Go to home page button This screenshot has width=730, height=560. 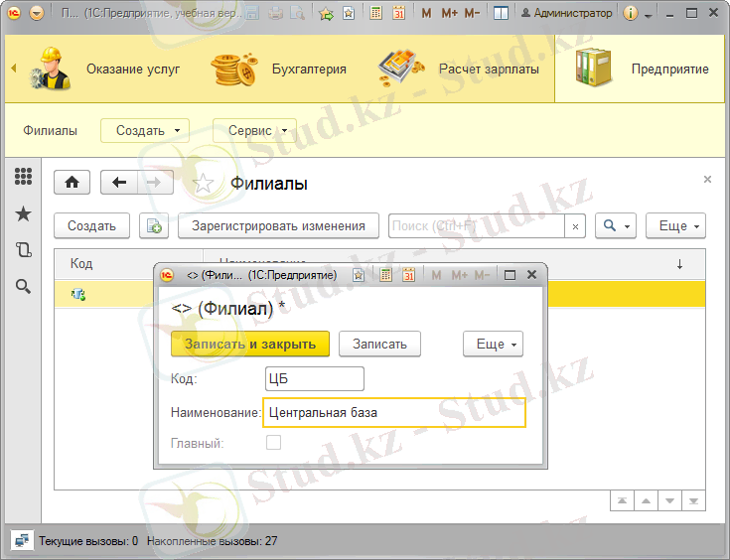coord(73,183)
